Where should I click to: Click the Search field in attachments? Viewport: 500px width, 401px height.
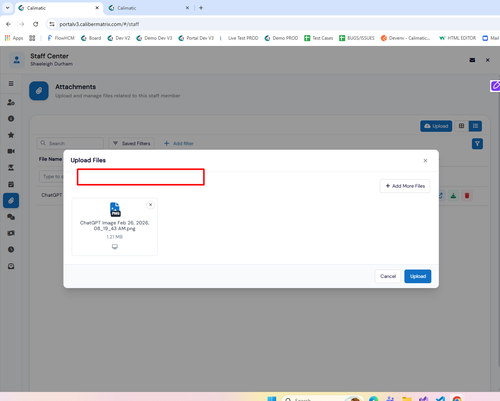click(70, 143)
